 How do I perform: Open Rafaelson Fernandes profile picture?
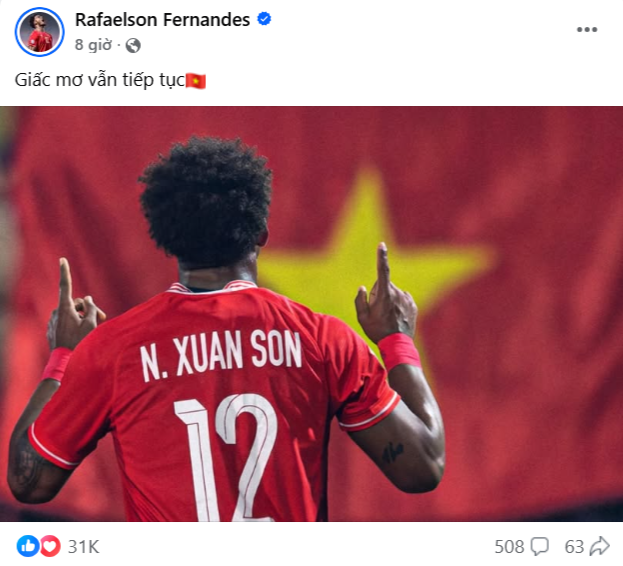click(x=39, y=32)
